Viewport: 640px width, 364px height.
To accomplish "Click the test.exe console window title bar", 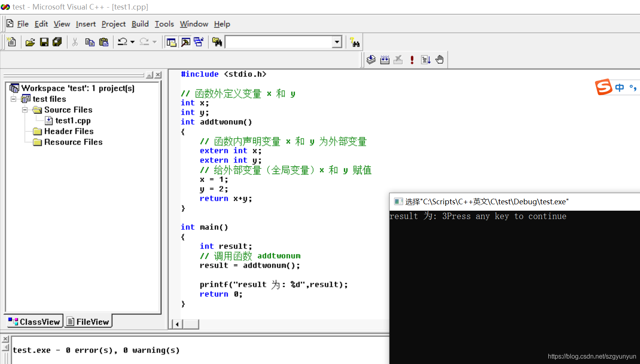I will click(x=515, y=202).
